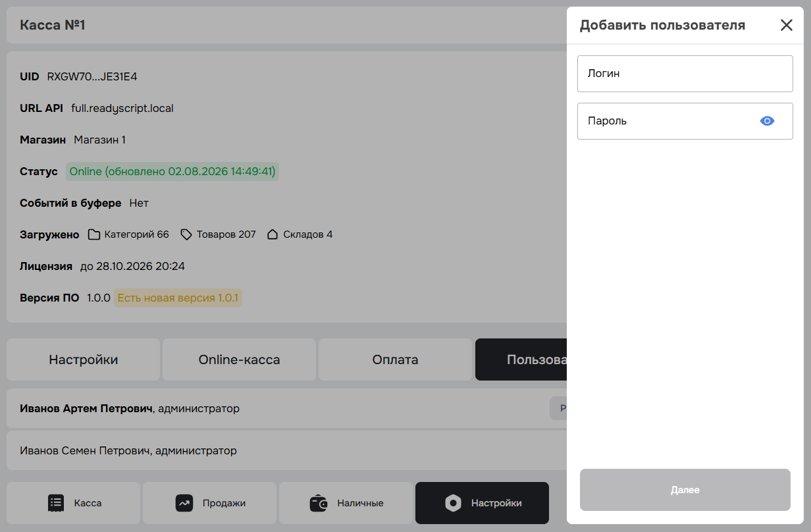
Task: Click the Касса №1 heading
Action: coord(53,25)
